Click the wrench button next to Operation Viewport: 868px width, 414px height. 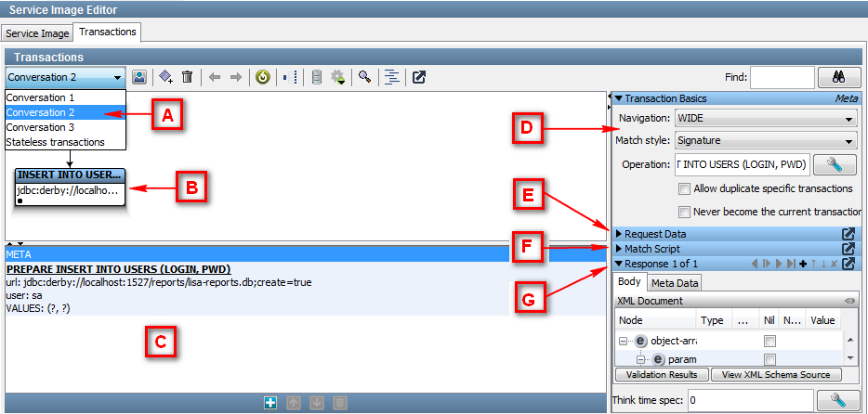835,163
